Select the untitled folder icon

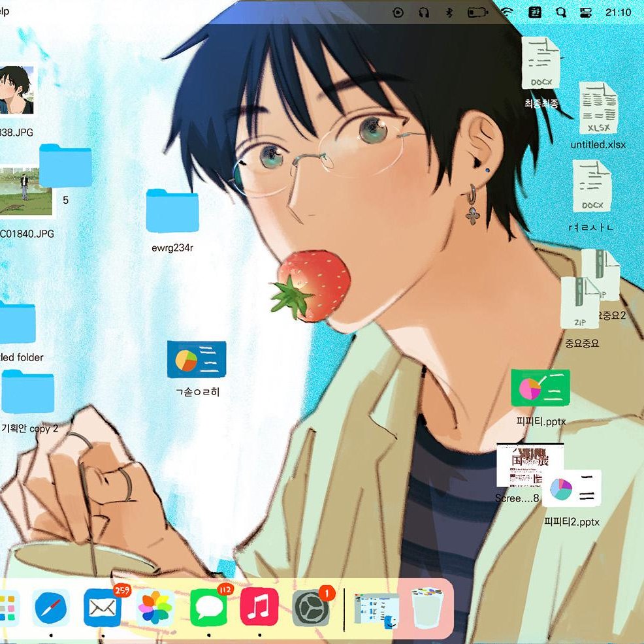click(17, 321)
